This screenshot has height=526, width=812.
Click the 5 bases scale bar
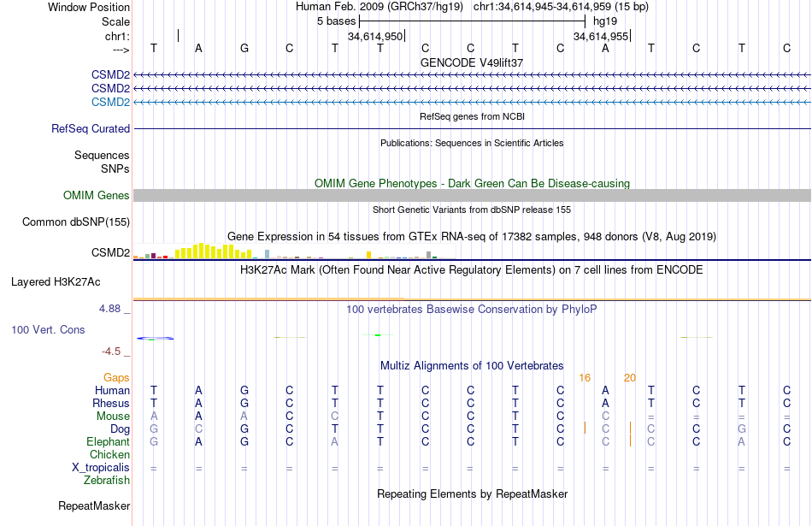point(472,21)
